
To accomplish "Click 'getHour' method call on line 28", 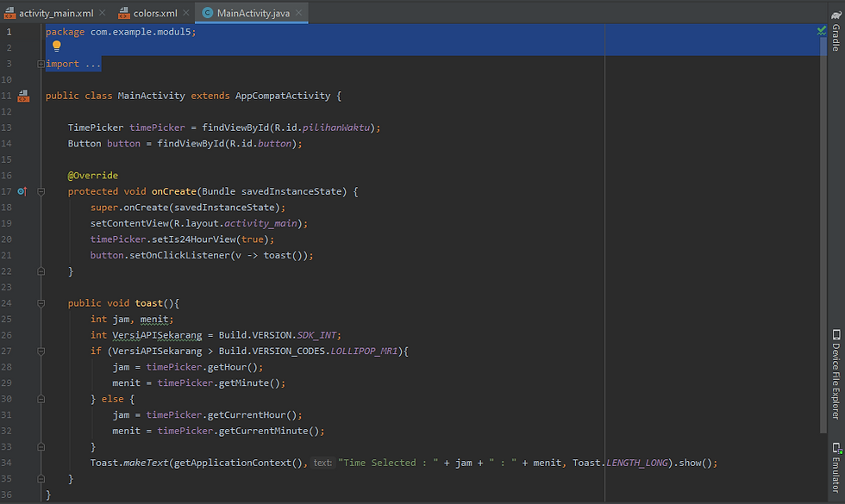I will coord(227,367).
